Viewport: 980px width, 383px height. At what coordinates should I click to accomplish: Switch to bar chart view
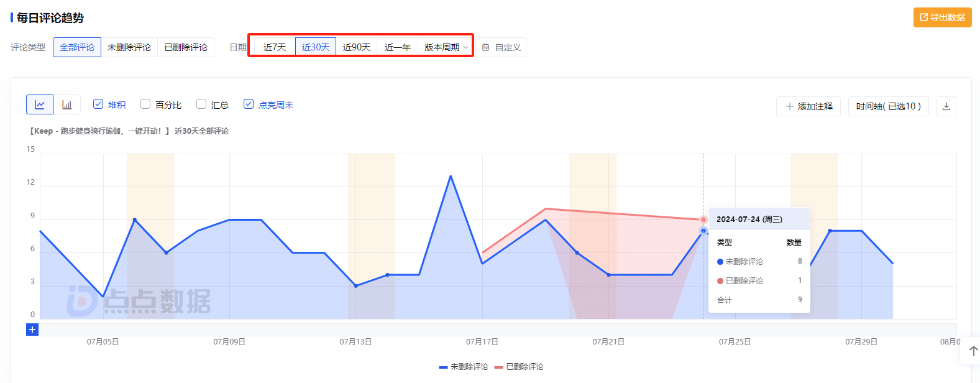[x=67, y=104]
